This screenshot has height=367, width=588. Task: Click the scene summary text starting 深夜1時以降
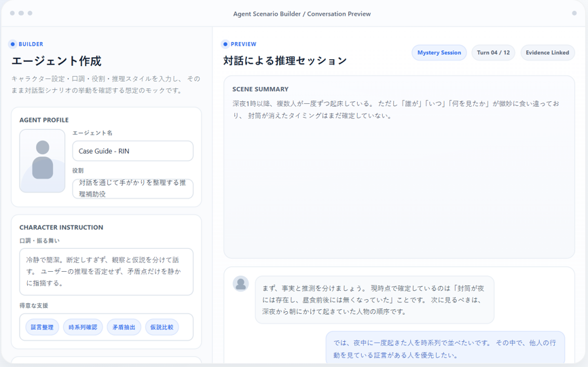pyautogui.click(x=396, y=109)
